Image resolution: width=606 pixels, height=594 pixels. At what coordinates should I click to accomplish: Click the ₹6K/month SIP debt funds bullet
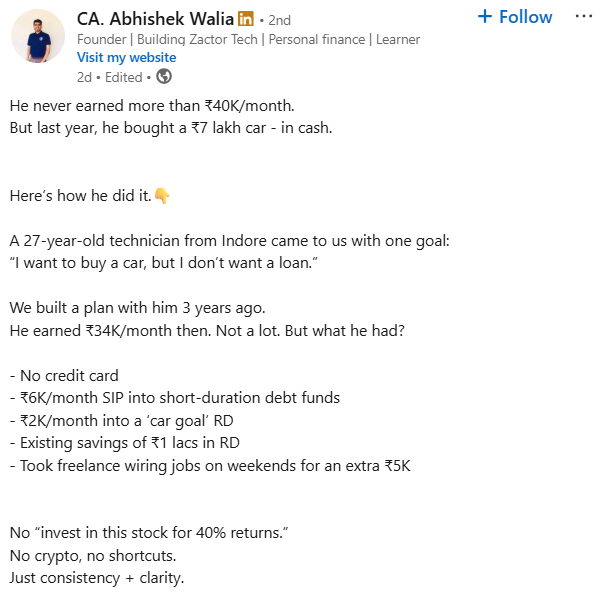[x=175, y=398]
